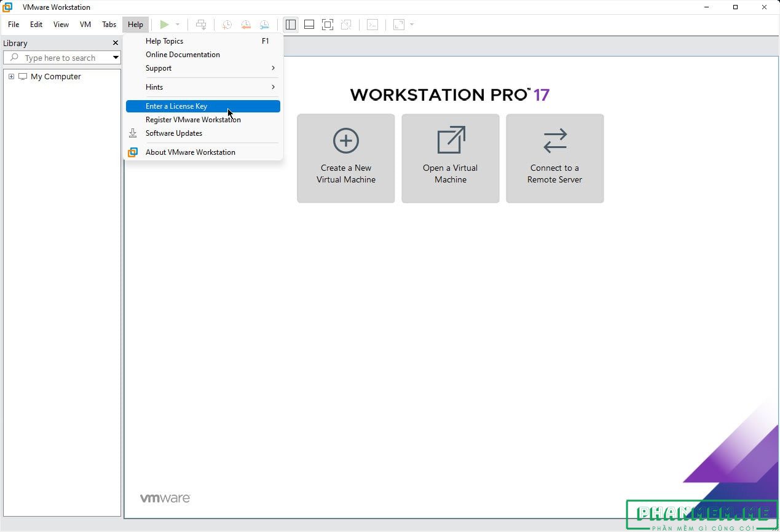
Task: Toggle the thumbnail bar icon
Action: (x=309, y=25)
